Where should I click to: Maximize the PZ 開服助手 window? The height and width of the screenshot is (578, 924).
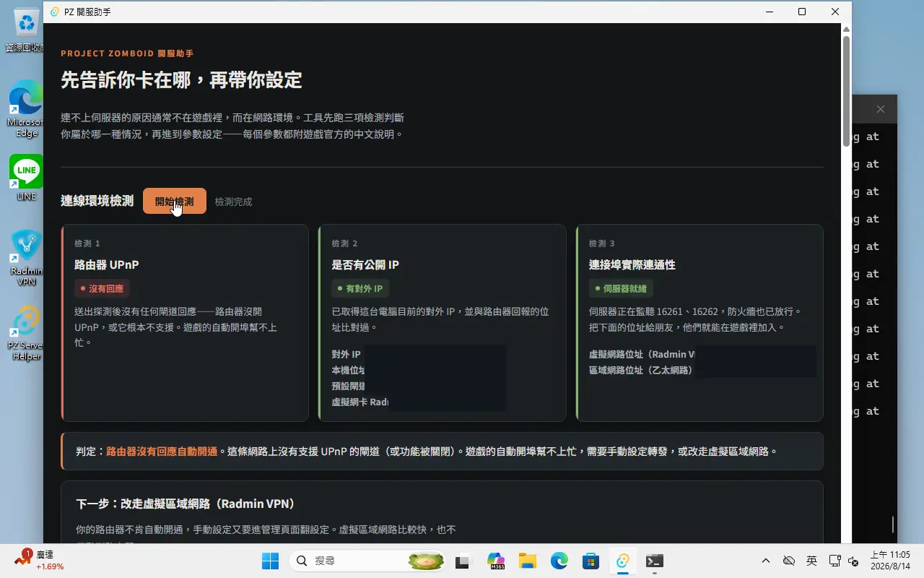click(802, 12)
